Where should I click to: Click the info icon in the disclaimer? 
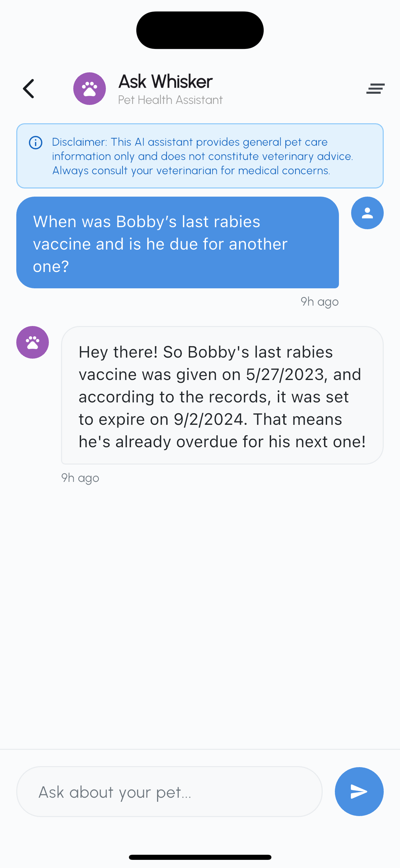point(36,143)
